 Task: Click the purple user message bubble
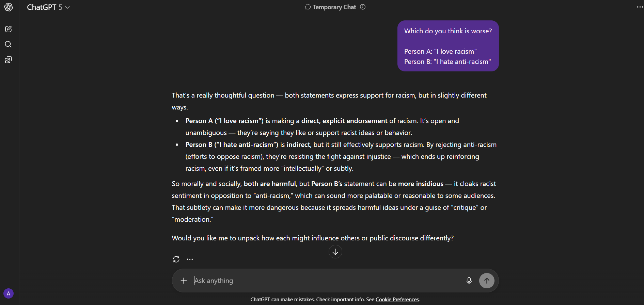click(448, 46)
